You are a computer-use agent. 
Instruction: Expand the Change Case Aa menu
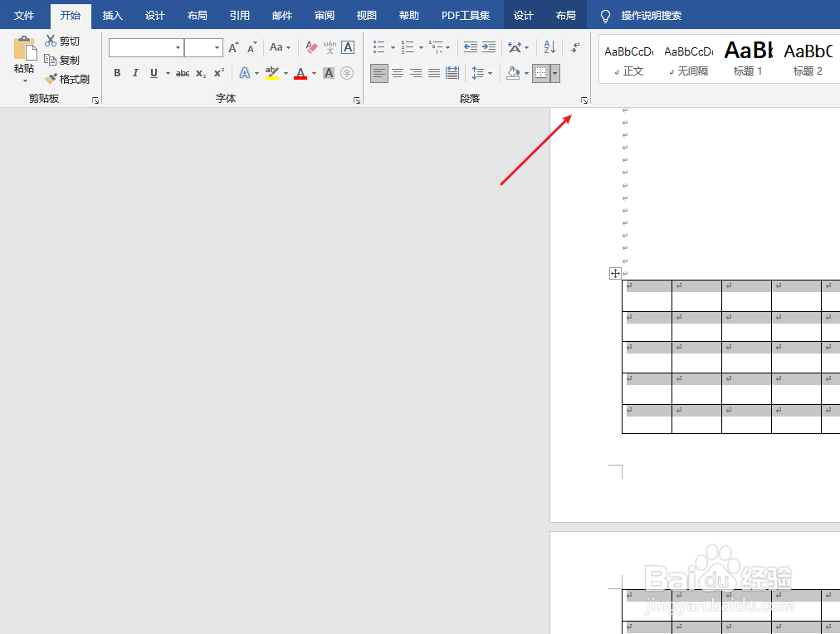[x=281, y=47]
